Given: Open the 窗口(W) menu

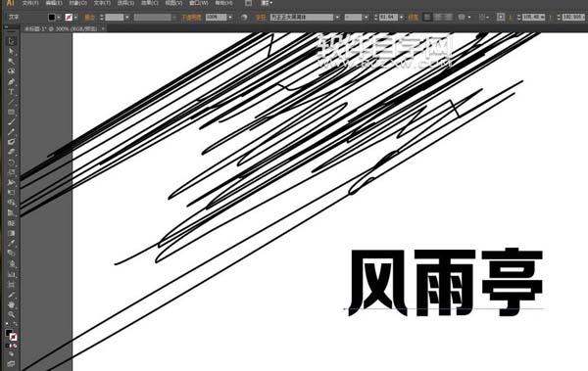Looking at the screenshot, I should (199, 3).
